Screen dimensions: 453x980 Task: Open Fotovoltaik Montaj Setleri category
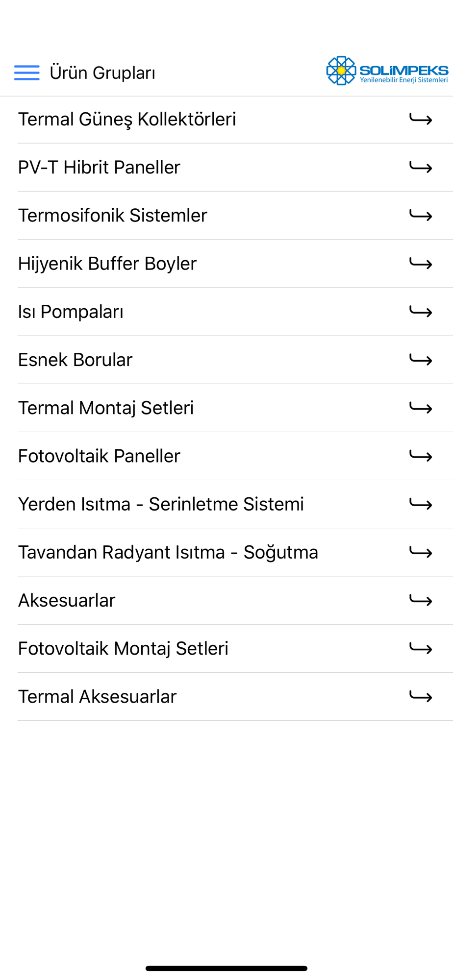[123, 649]
